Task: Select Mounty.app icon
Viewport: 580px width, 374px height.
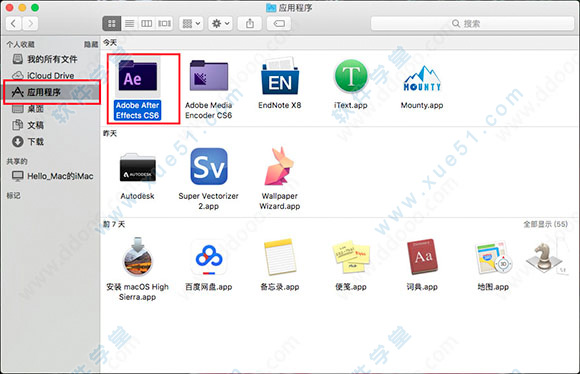Action: (422, 79)
